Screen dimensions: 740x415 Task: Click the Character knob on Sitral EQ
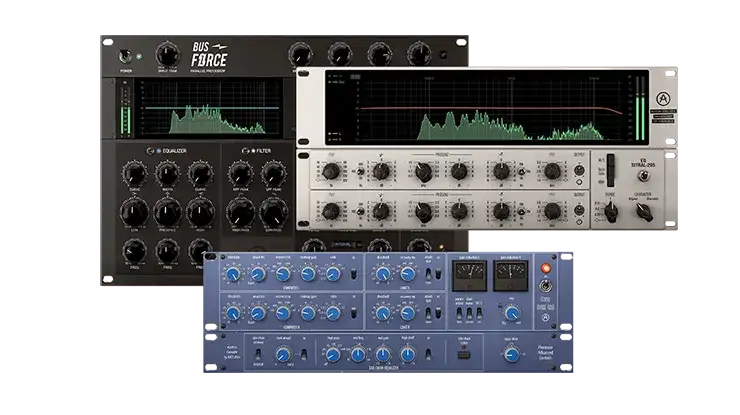tap(645, 212)
